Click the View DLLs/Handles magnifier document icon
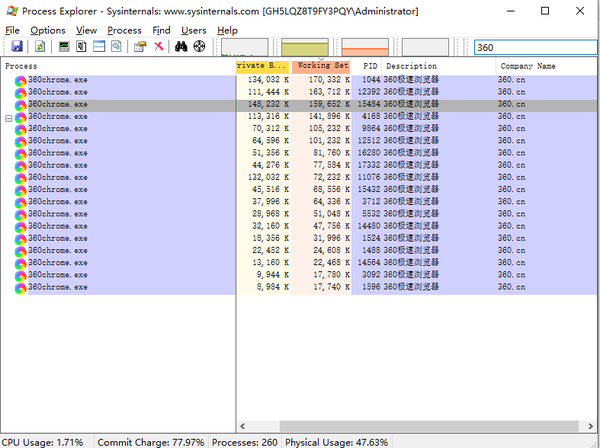 click(x=116, y=47)
